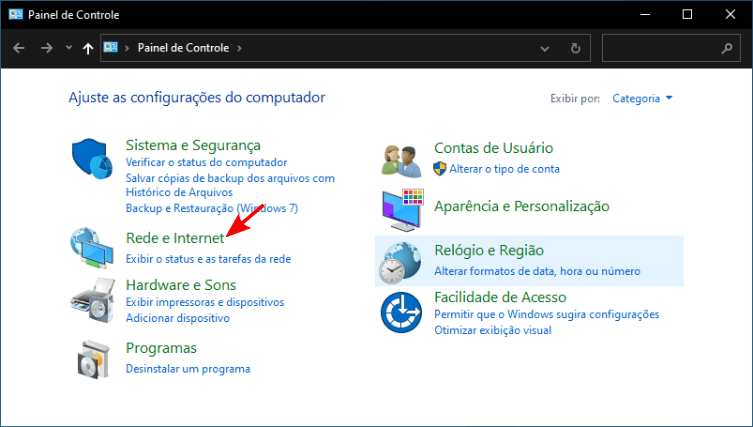This screenshot has width=753, height=427.
Task: Click the Rede e Internet globe icon
Action: pos(92,248)
